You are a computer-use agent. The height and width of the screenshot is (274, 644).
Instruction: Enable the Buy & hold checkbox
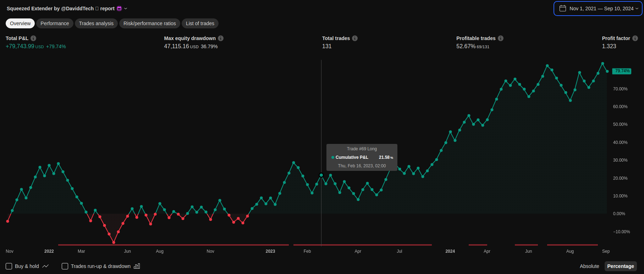[9, 266]
